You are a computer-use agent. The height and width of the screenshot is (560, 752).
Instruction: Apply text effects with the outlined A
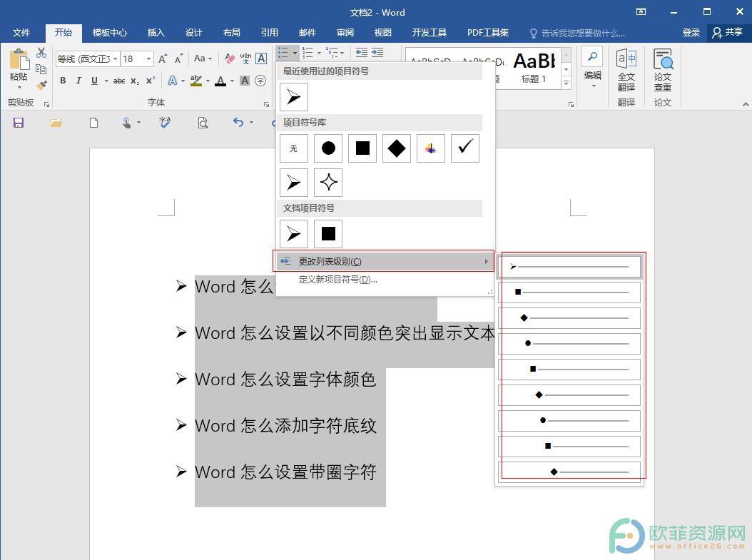coord(172,81)
